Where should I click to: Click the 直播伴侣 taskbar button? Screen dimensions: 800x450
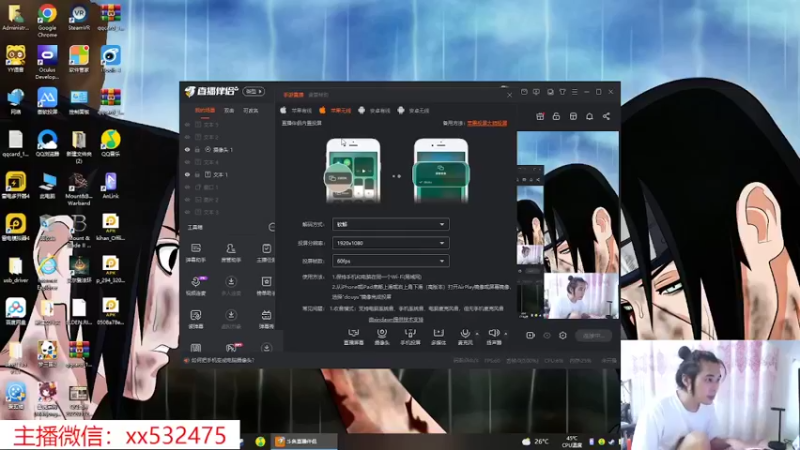click(303, 441)
